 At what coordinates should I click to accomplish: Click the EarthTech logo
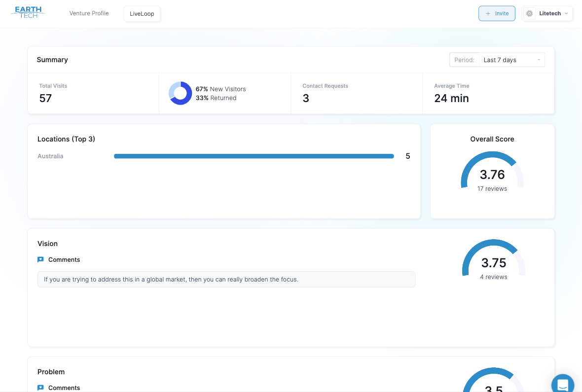pyautogui.click(x=28, y=13)
